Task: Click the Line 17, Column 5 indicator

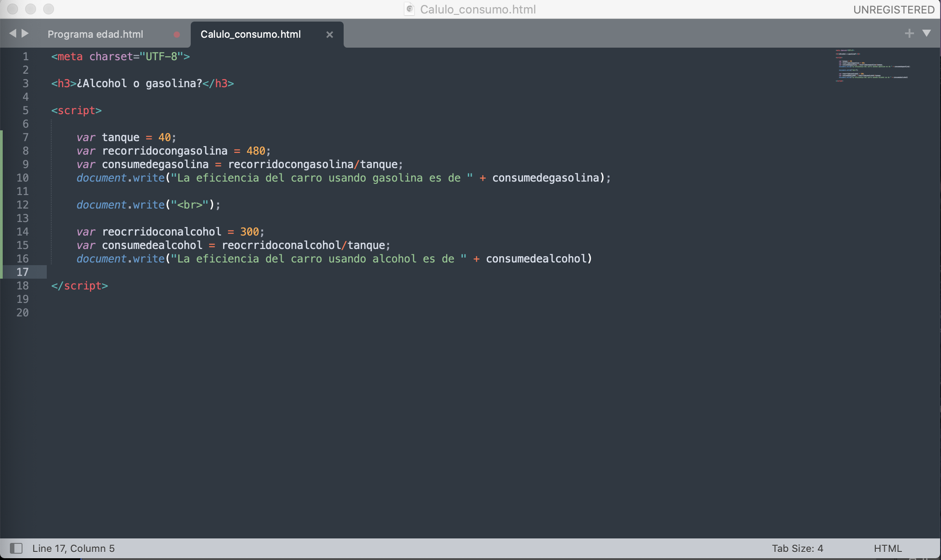Action: 73,548
